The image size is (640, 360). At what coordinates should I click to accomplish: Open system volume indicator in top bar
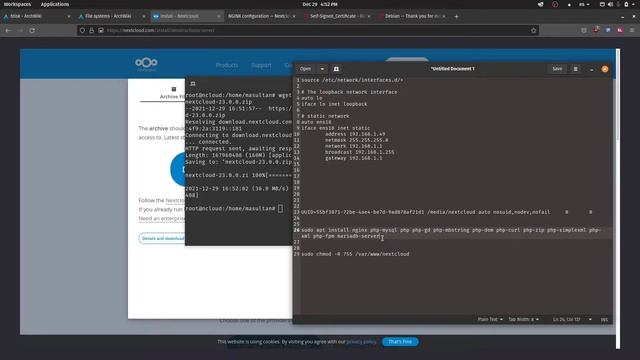pyautogui.click(x=610, y=4)
